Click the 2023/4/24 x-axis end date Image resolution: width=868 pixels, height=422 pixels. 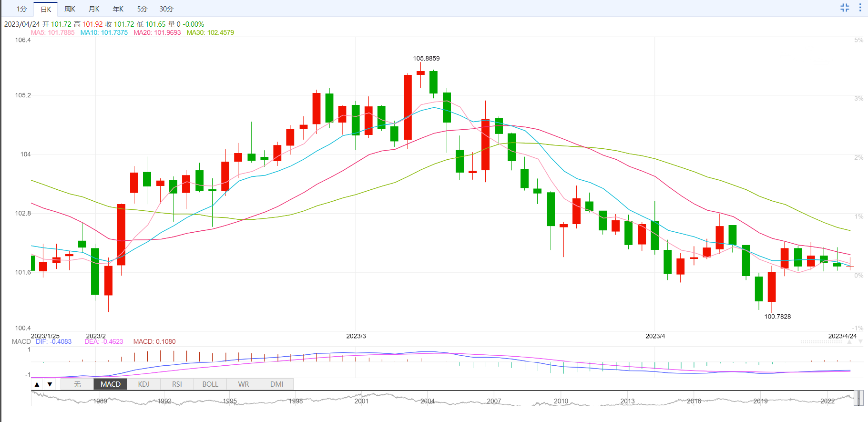[842, 336]
